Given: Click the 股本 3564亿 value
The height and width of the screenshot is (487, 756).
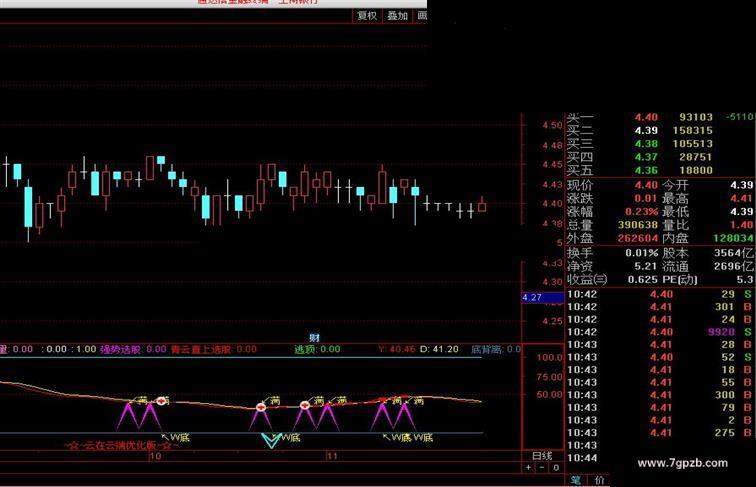Looking at the screenshot, I should point(734,253).
